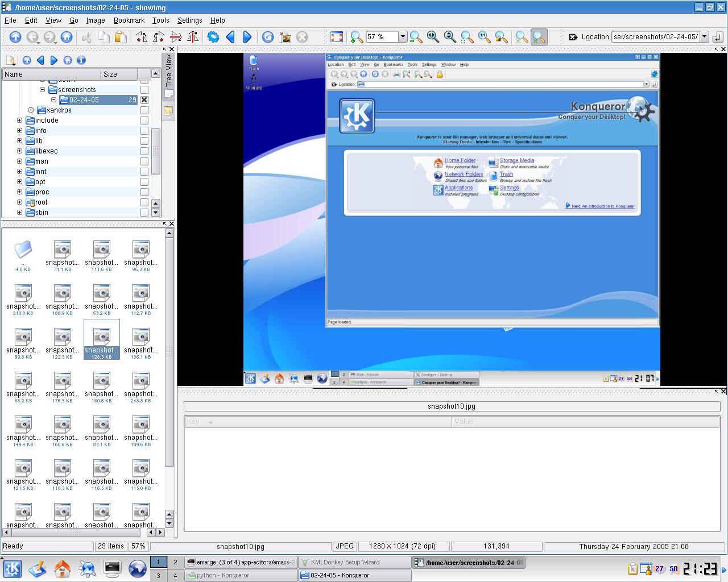Click the picture icon beside Reload

pyautogui.click(x=285, y=37)
